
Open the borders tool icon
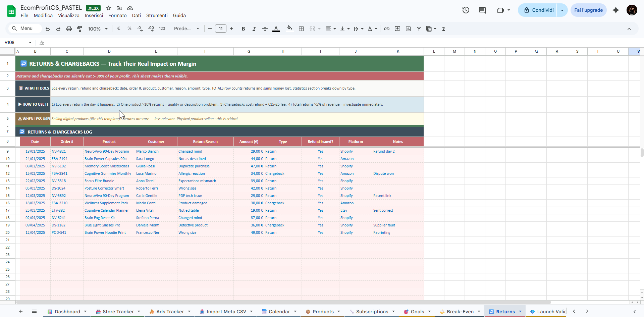point(301,29)
